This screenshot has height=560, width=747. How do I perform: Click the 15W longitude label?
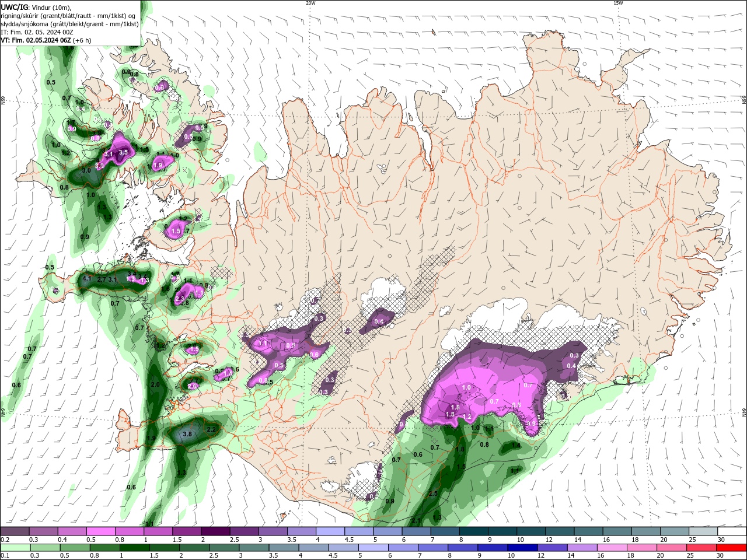[618, 3]
